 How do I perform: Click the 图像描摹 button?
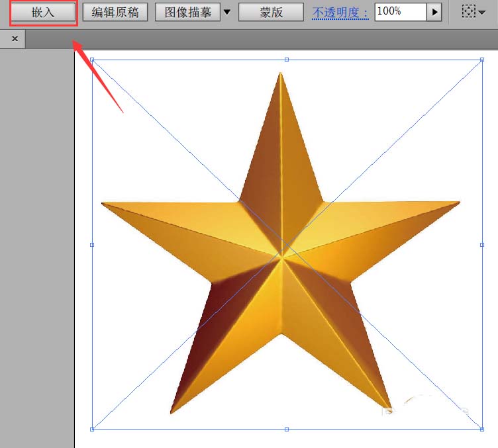(187, 13)
